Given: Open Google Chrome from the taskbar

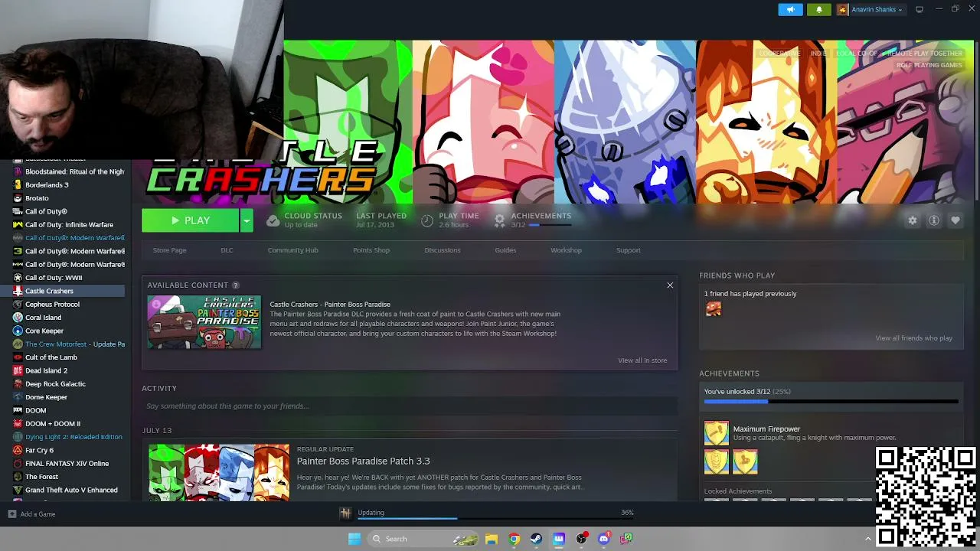Looking at the screenshot, I should (514, 539).
